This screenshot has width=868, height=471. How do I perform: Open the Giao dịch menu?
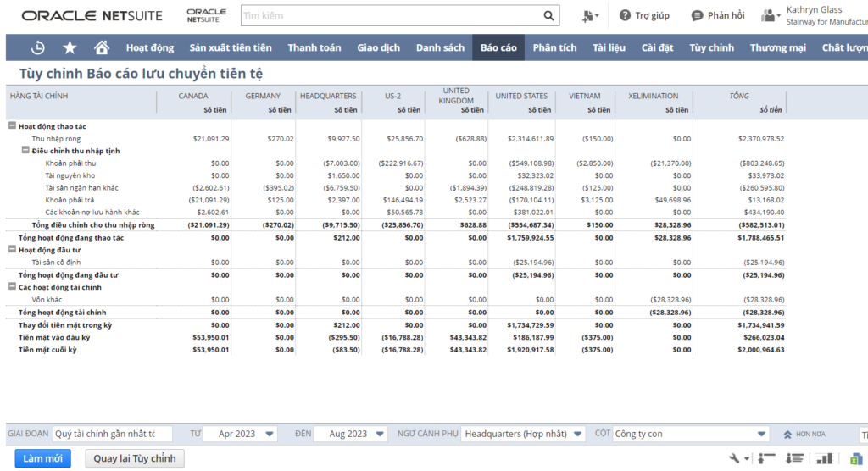pos(379,47)
